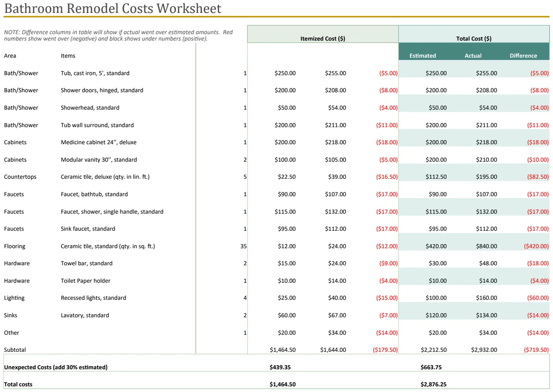Select unexpected costs value $439.35

tap(280, 368)
